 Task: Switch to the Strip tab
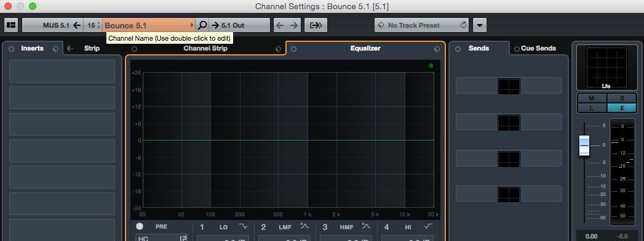(92, 49)
